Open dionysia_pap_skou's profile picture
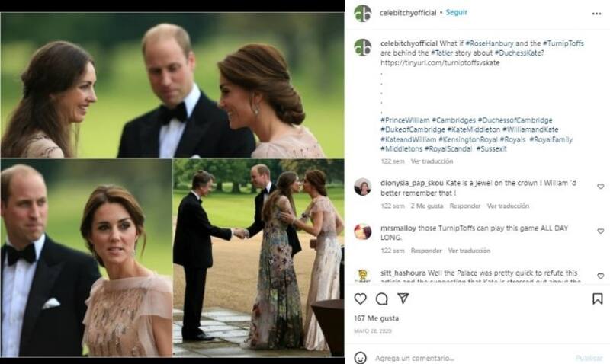This screenshot has height=364, width=610. 363,187
